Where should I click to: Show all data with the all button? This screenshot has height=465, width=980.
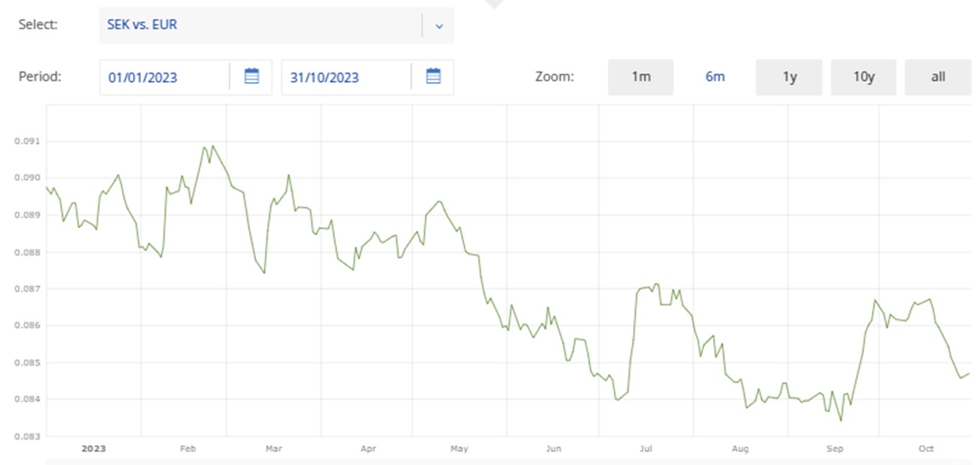938,77
